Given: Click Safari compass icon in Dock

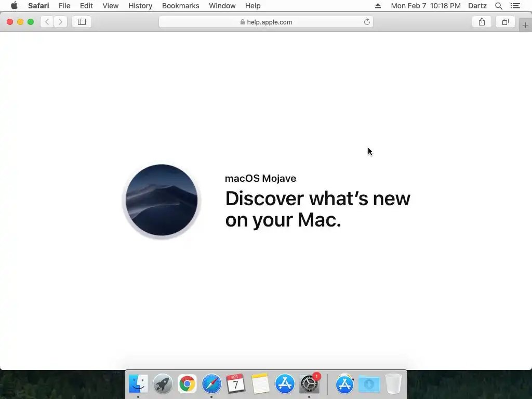Looking at the screenshot, I should (211, 384).
